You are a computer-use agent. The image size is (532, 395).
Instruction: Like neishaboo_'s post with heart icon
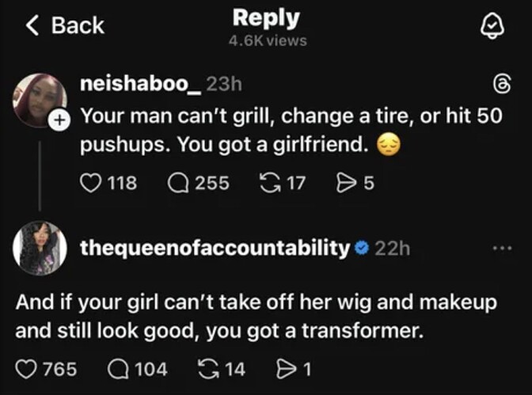[x=90, y=183]
